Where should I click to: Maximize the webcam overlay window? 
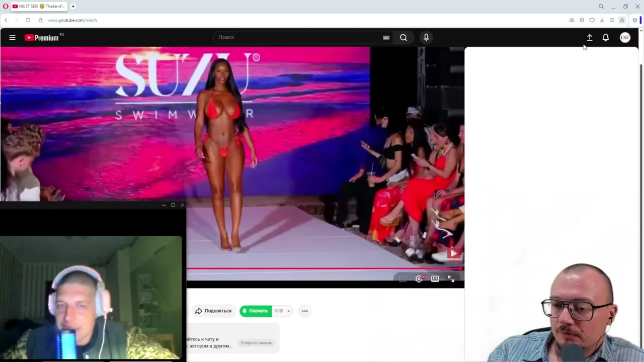pos(173,205)
